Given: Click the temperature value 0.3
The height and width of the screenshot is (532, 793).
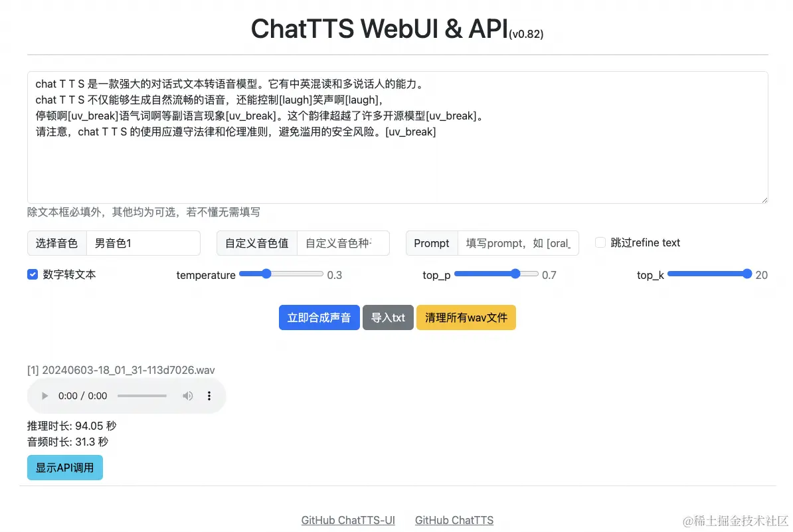Looking at the screenshot, I should pos(334,275).
